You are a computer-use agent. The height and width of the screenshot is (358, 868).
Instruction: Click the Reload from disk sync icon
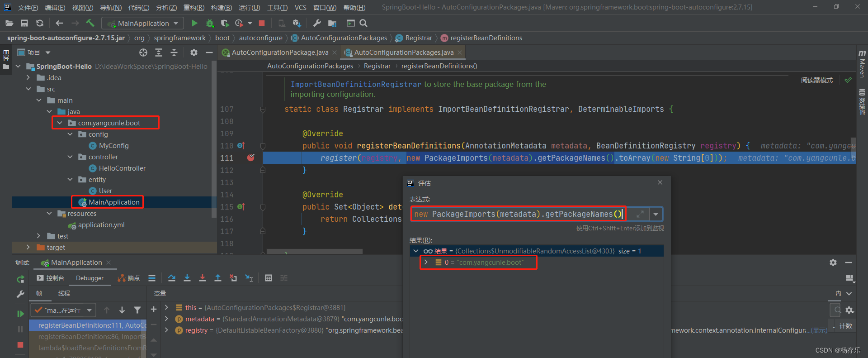click(x=40, y=23)
